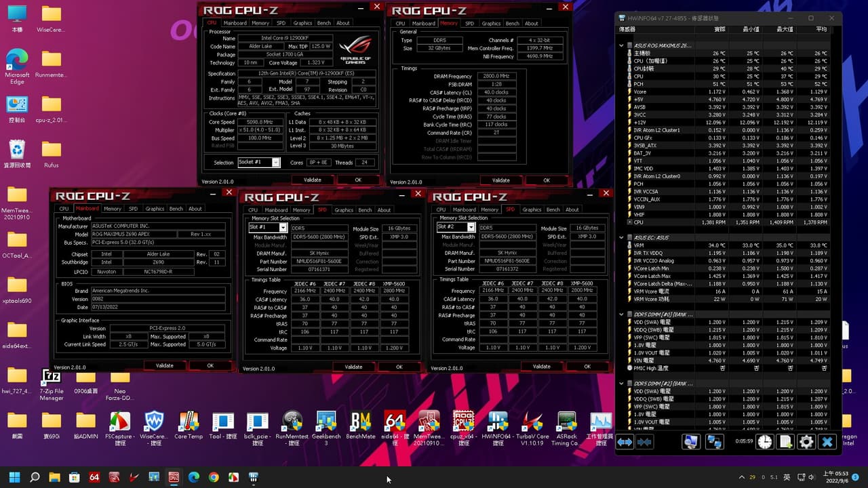This screenshot has width=868, height=488.
Task: Collapse DDR5 DIMM [#0] sensor group
Action: tap(621, 314)
